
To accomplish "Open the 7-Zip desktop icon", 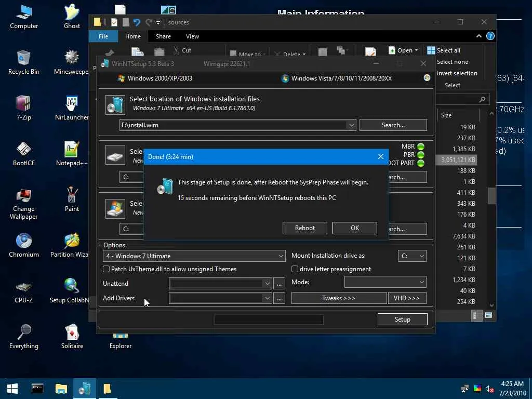I will tap(24, 108).
